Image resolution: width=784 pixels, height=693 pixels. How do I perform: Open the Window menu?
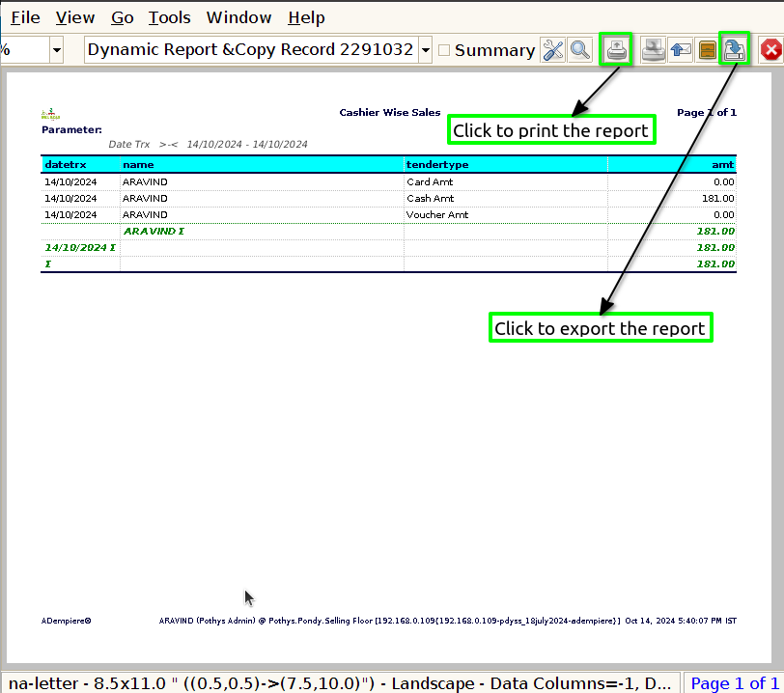239,17
